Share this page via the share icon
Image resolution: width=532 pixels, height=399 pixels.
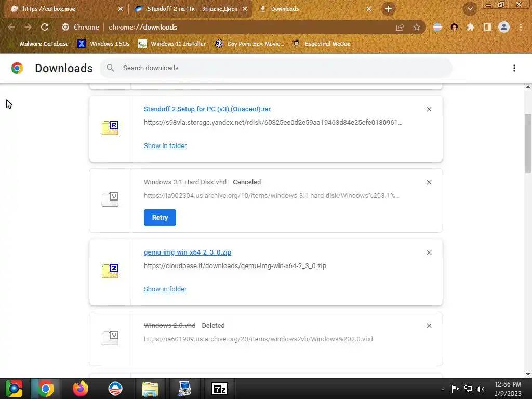point(400,27)
